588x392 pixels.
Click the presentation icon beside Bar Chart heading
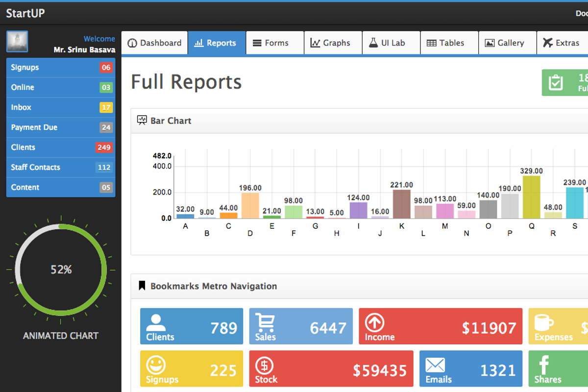pos(142,121)
